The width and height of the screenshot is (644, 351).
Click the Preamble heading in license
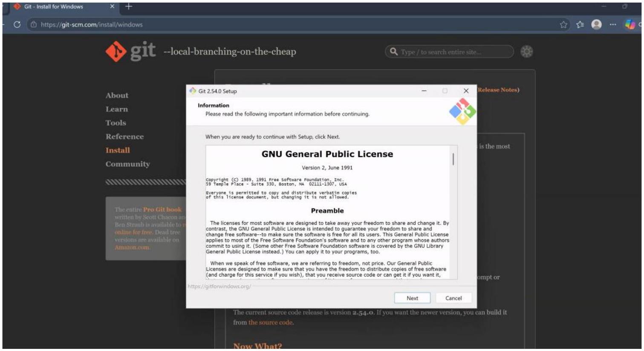(327, 210)
